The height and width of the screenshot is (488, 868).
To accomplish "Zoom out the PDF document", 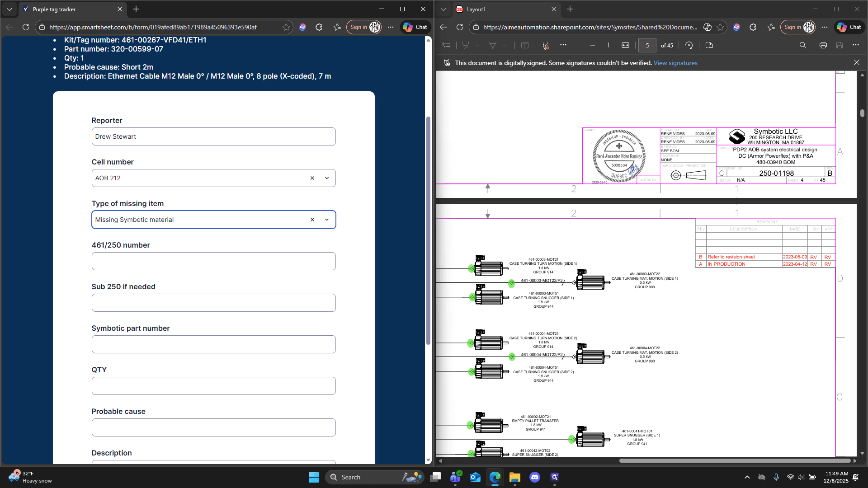I will pos(592,45).
